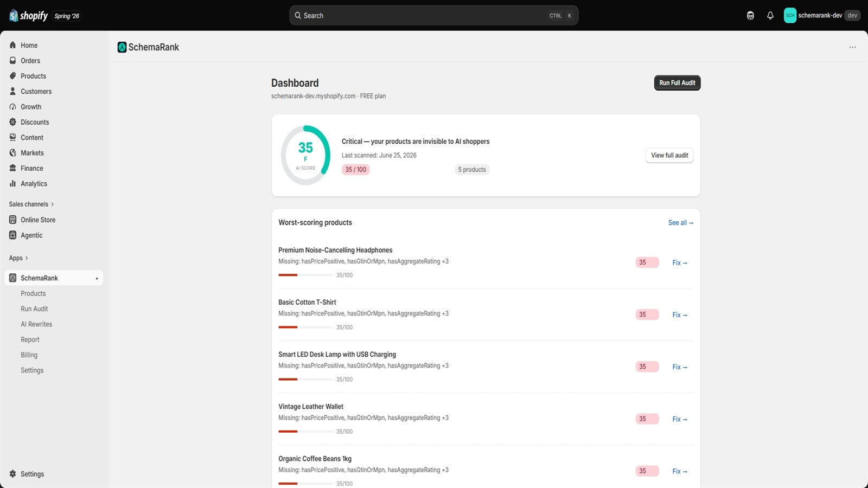Viewport: 868px width, 488px height.
Task: Click the Sidekick assistant icon in top bar
Action: coord(750,16)
